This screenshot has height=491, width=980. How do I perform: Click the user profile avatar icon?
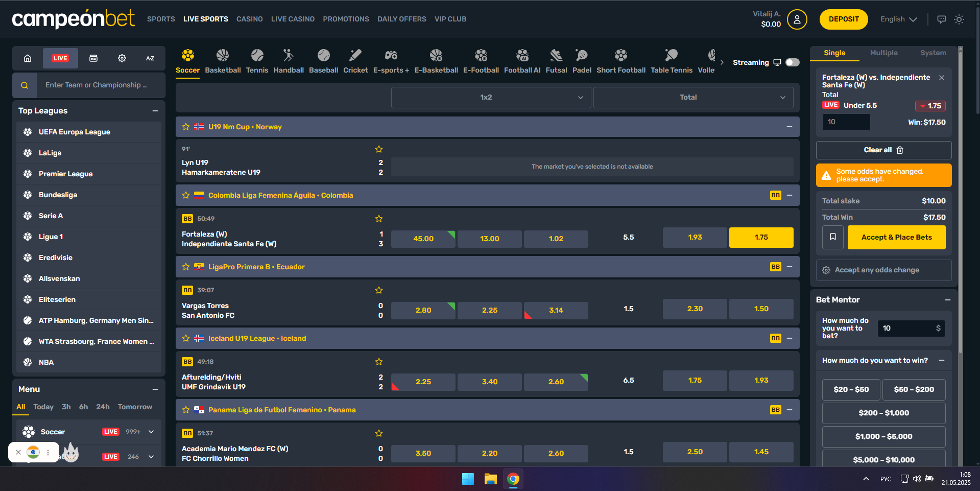tap(797, 19)
